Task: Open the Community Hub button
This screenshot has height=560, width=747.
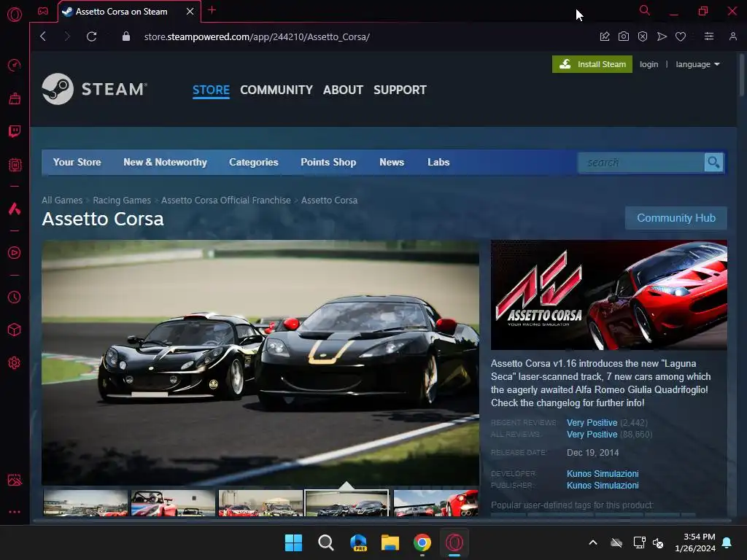Action: pos(676,218)
